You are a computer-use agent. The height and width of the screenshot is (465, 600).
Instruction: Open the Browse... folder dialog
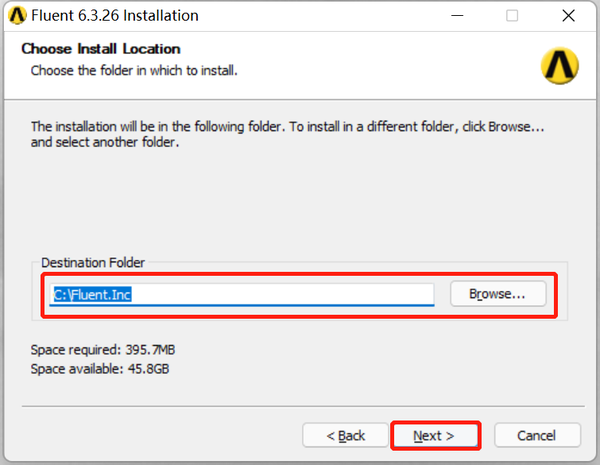coord(498,294)
